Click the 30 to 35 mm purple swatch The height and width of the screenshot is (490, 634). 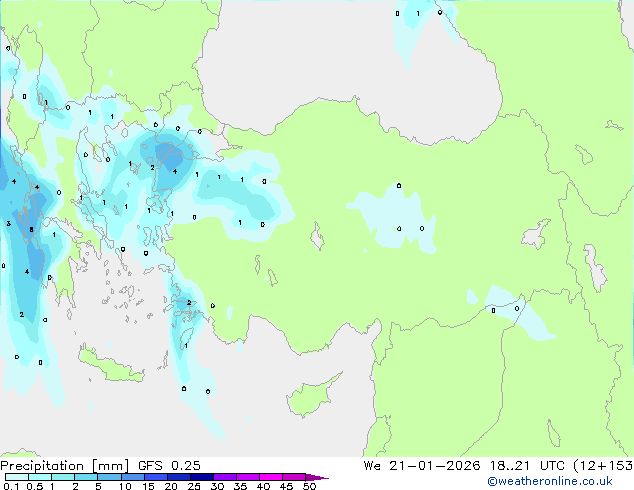pyautogui.click(x=224, y=477)
